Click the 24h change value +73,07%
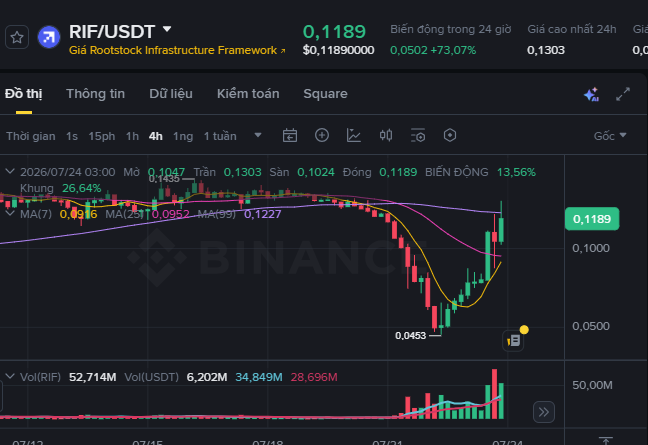The height and width of the screenshot is (445, 648). (x=453, y=50)
